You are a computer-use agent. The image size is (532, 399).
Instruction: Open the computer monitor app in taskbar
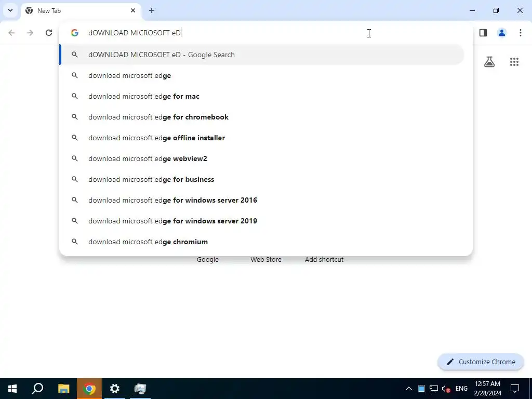tap(140, 389)
